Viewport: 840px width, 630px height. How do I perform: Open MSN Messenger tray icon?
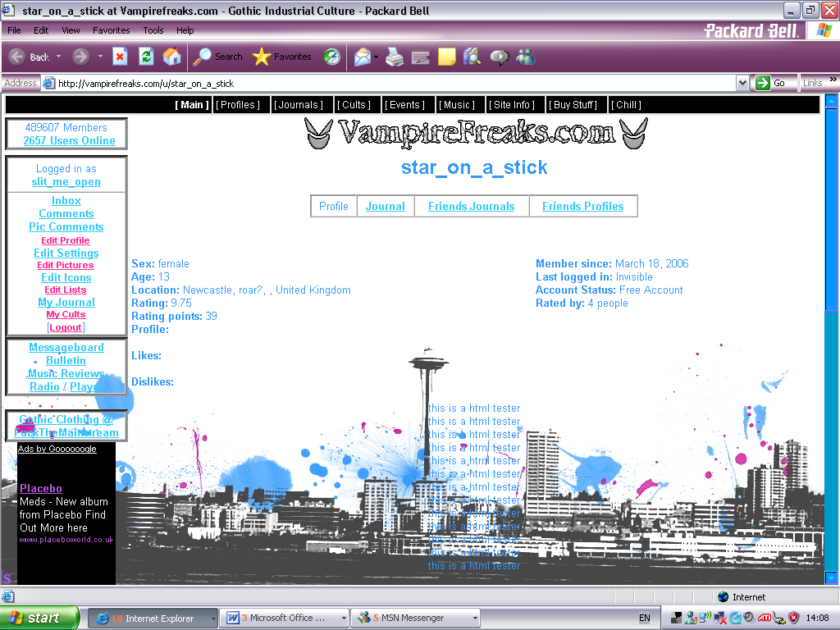(691, 618)
